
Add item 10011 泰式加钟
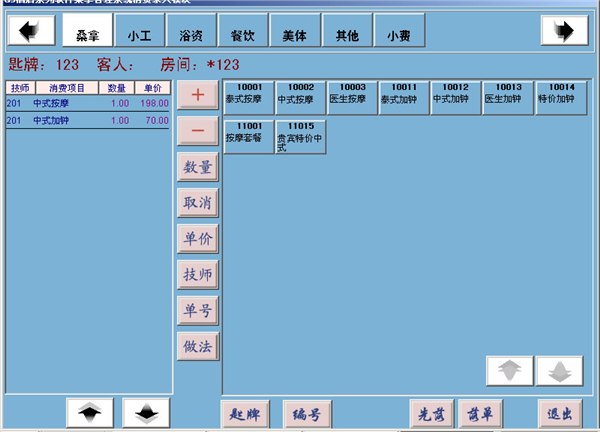pyautogui.click(x=404, y=98)
